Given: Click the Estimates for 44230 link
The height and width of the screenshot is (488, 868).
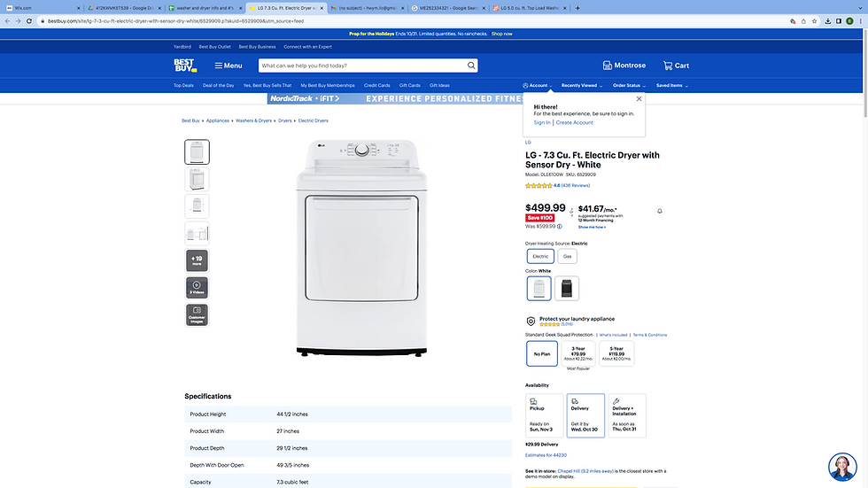Looking at the screenshot, I should click(x=546, y=455).
